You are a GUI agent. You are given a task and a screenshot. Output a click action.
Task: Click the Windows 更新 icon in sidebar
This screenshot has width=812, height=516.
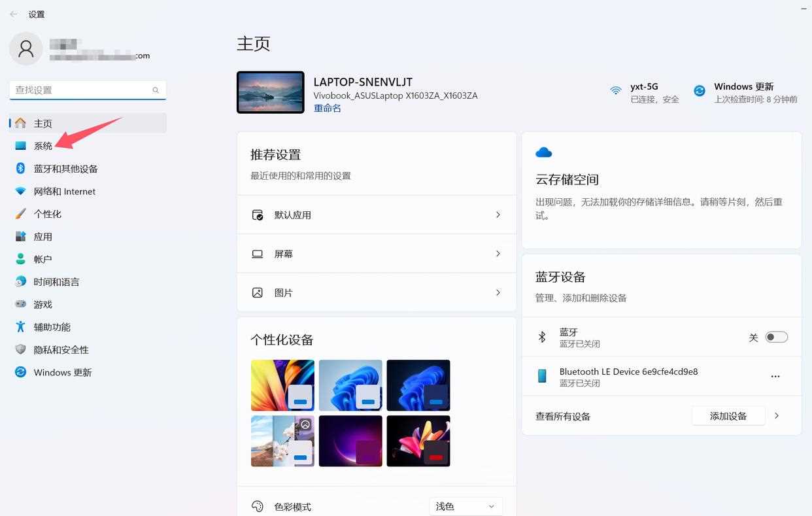click(20, 372)
